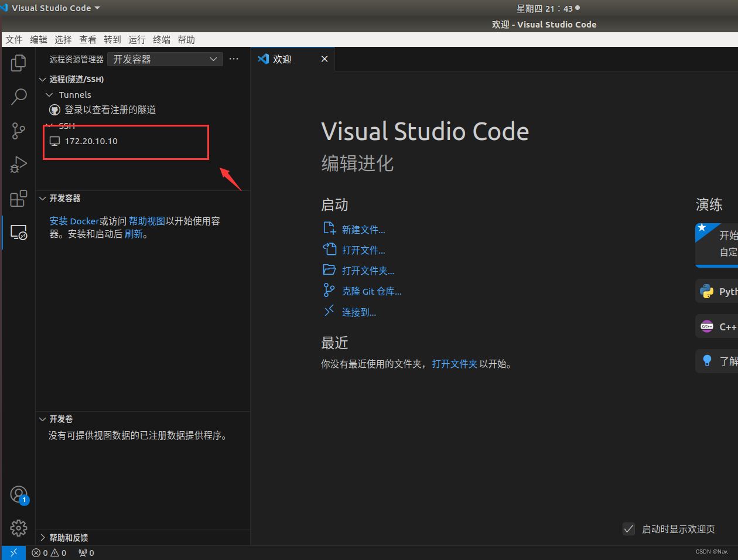Viewport: 738px width, 560px height.
Task: Open the 终端 menu
Action: click(162, 40)
